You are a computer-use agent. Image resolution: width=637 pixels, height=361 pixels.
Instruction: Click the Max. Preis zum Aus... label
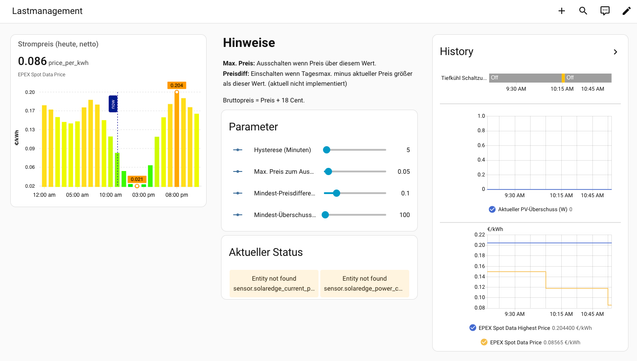284,171
